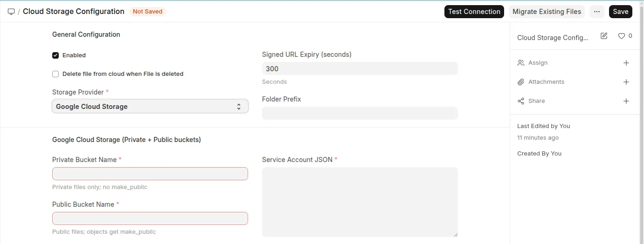This screenshot has width=644, height=244.
Task: Click the edit pencil icon in sidebar
Action: click(604, 36)
